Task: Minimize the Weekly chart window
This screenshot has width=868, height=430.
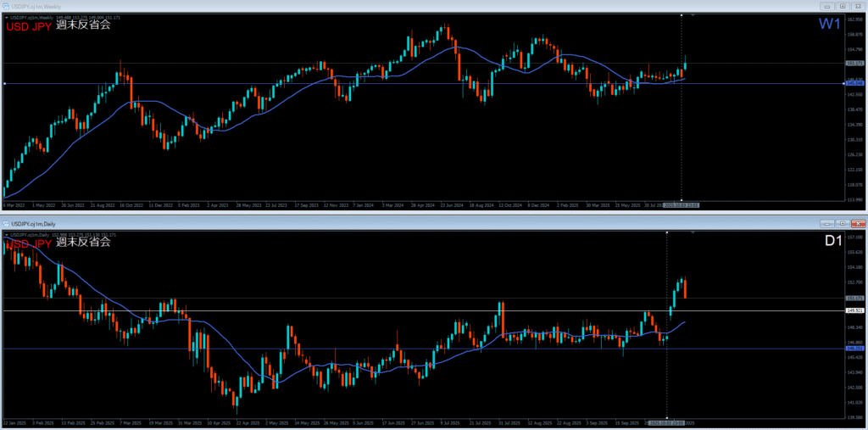Action: tap(826, 6)
